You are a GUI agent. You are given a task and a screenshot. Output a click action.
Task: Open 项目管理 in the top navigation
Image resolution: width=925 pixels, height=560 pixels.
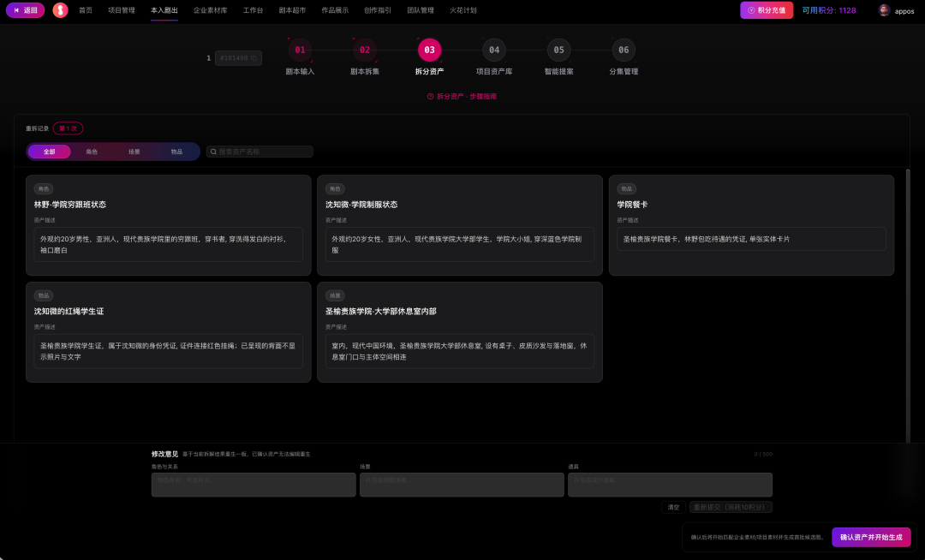pyautogui.click(x=122, y=10)
